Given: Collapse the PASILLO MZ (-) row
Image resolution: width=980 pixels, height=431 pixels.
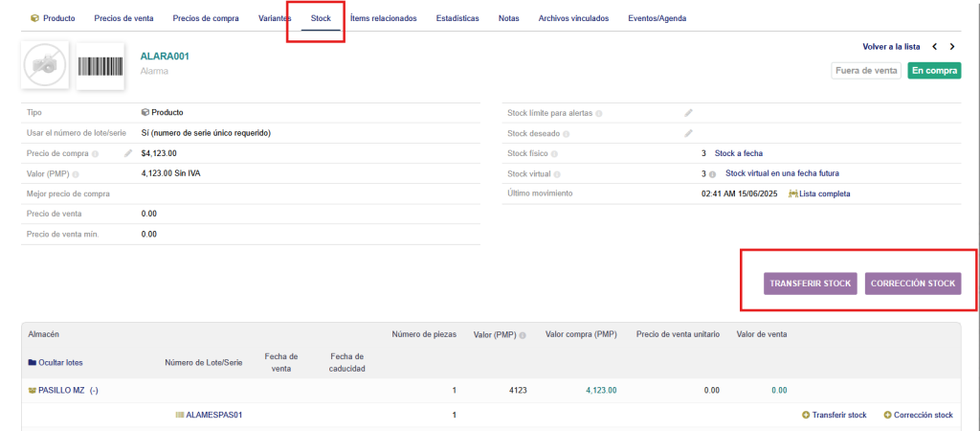Looking at the screenshot, I should [x=96, y=391].
